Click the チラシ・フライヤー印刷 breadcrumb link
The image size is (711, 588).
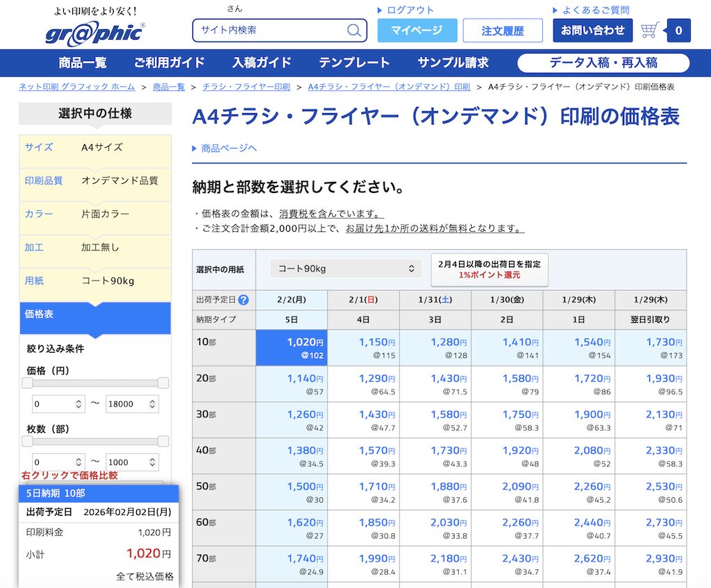pyautogui.click(x=246, y=87)
